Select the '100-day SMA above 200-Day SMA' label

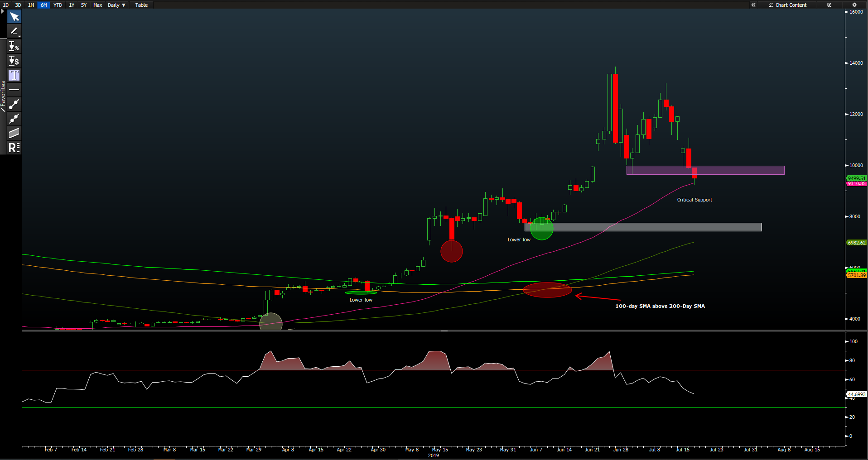[x=660, y=306]
